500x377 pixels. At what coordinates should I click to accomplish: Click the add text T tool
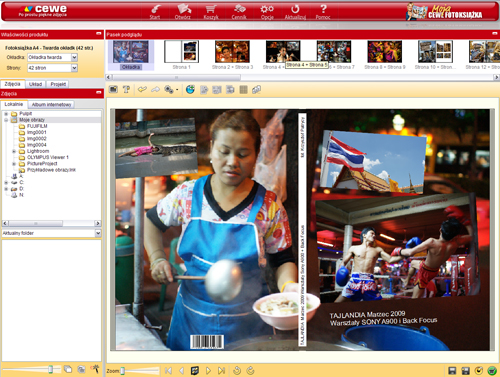coord(126,89)
